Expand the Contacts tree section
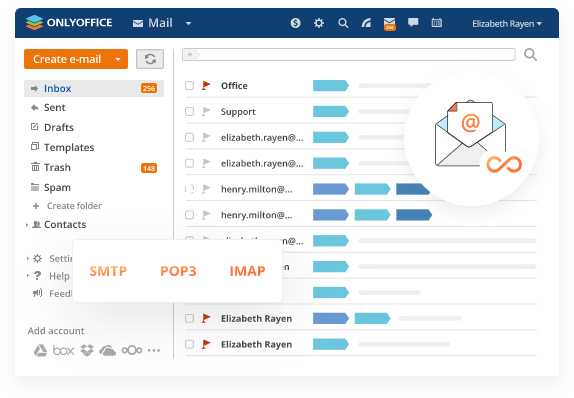This screenshot has height=398, width=574. point(27,225)
